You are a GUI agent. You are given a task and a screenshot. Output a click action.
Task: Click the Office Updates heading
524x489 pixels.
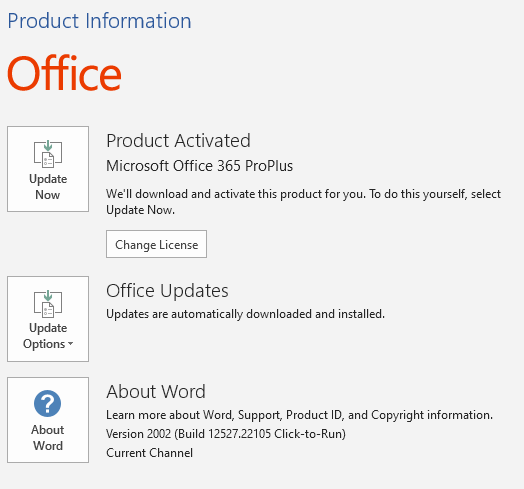point(167,290)
